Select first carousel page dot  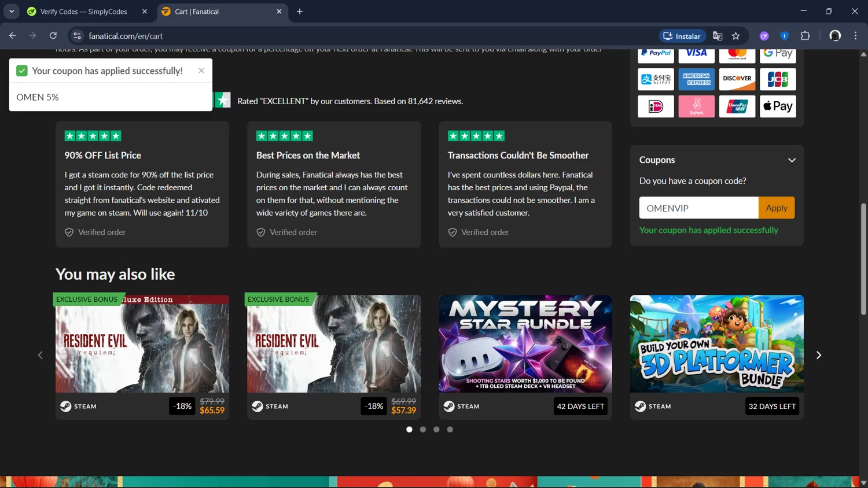click(409, 430)
